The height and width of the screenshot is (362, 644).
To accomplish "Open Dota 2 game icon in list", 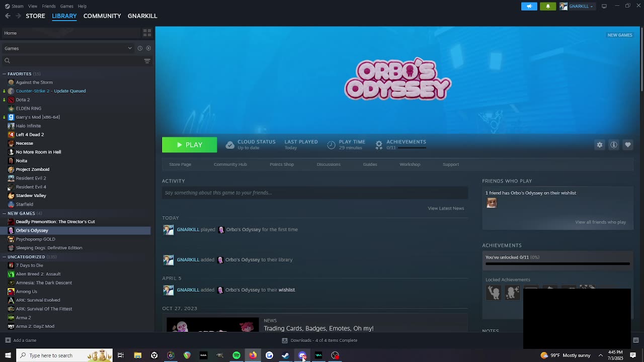I will tap(11, 100).
